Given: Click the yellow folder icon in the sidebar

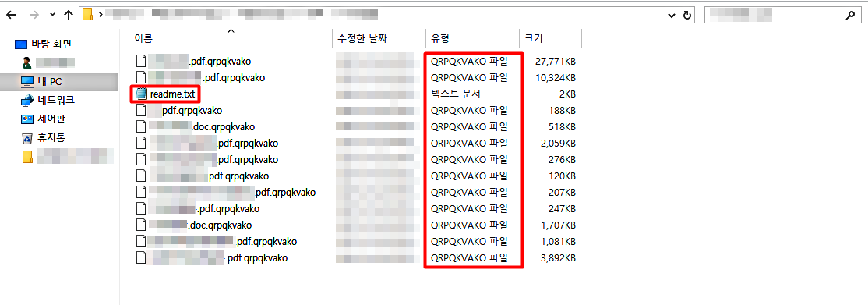Looking at the screenshot, I should 28,156.
